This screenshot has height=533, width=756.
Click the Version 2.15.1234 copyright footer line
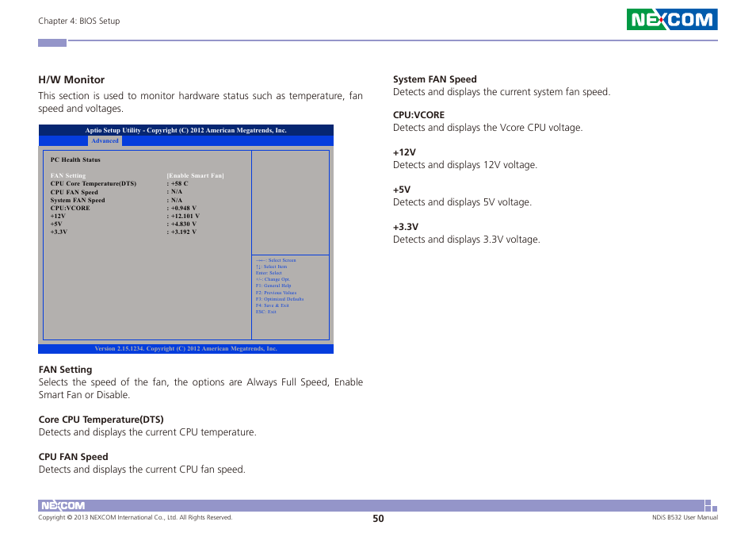pyautogui.click(x=185, y=349)
